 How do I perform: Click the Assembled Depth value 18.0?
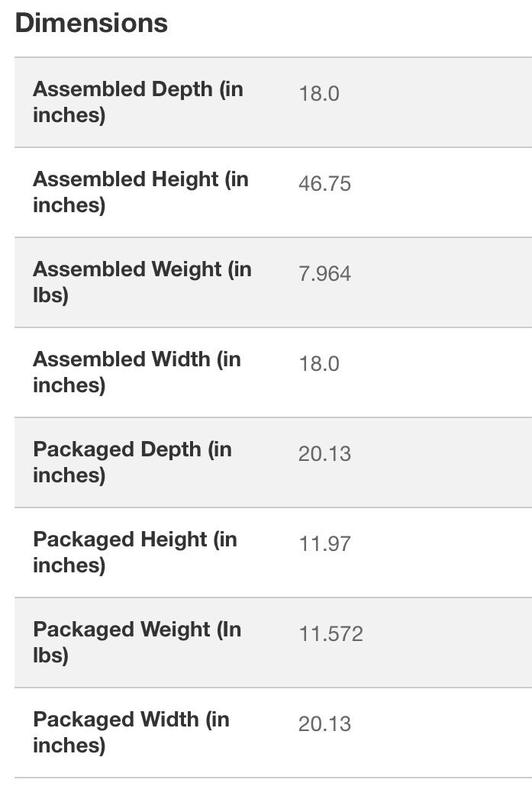[319, 94]
